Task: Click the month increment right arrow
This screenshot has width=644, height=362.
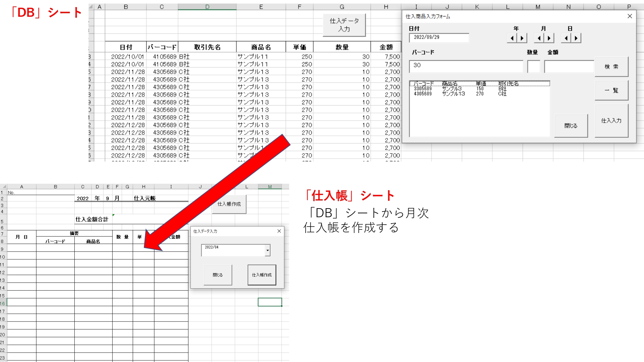Action: point(549,38)
